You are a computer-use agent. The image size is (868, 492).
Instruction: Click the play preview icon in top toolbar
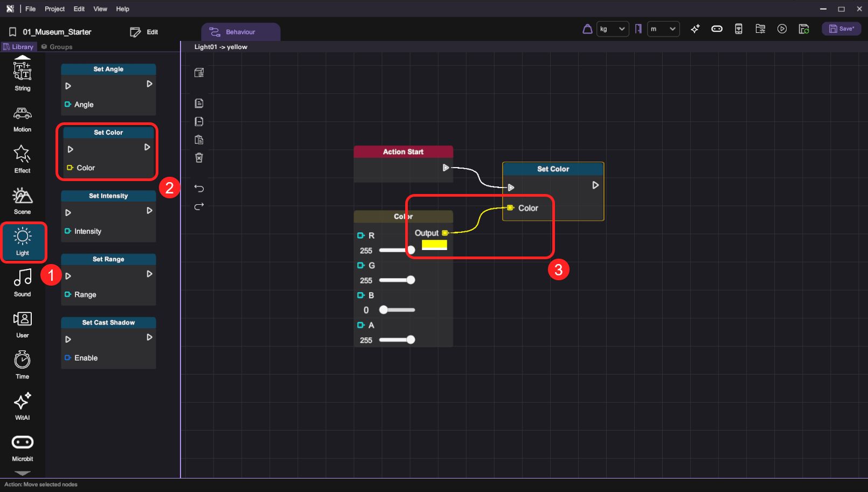click(782, 29)
